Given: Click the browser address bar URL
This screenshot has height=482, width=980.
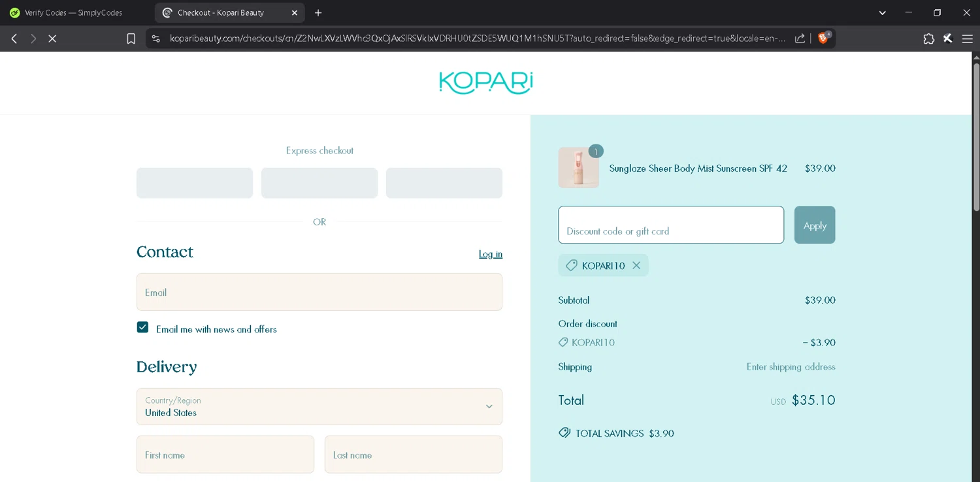Looking at the screenshot, I should pos(478,39).
